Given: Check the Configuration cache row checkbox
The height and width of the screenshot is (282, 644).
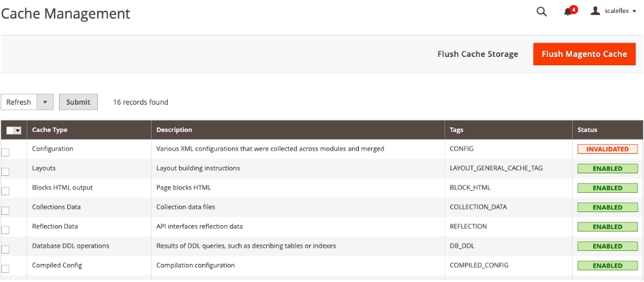Looking at the screenshot, I should (6, 153).
